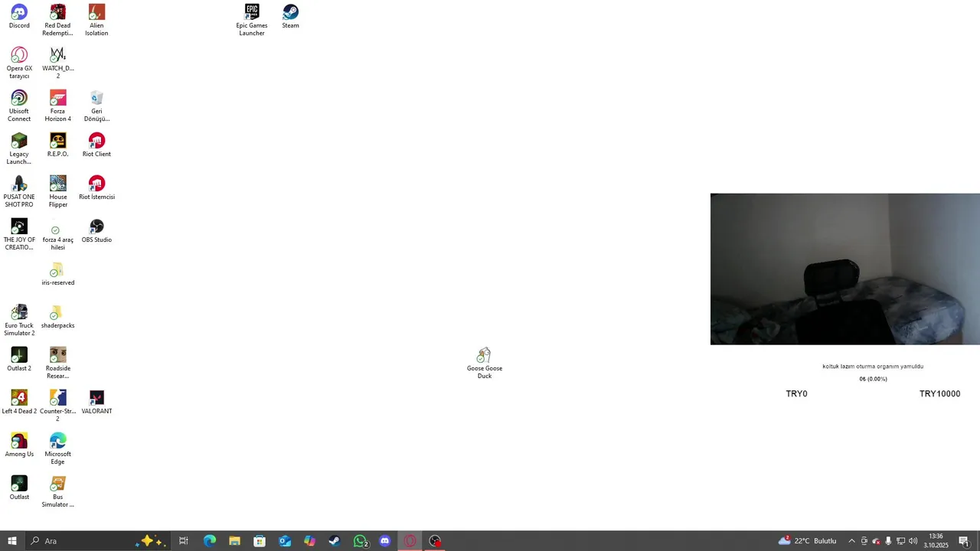Open the volume control tray icon
Image resolution: width=980 pixels, height=551 pixels.
913,541
